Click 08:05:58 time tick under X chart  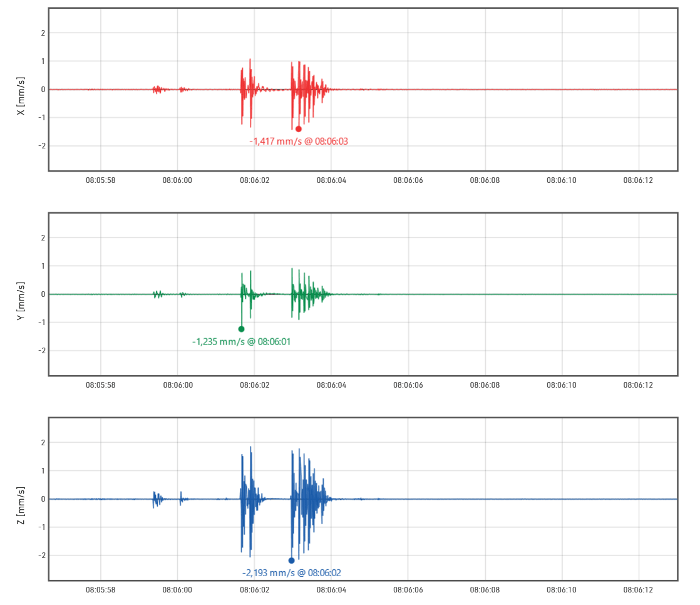point(101,180)
